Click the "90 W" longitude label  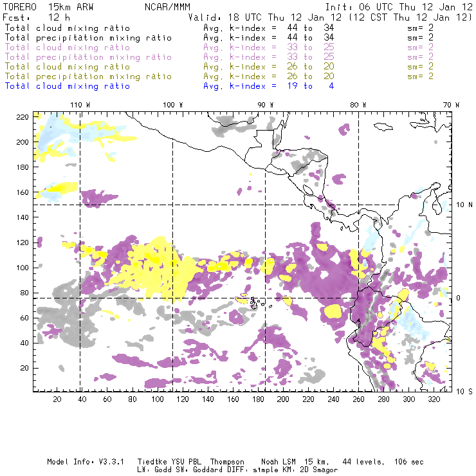(266, 105)
